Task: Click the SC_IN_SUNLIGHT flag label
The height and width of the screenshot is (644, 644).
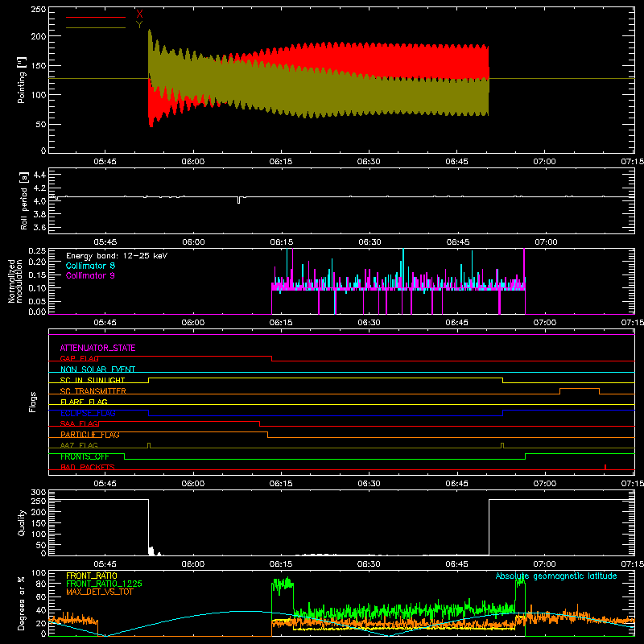Action: point(93,380)
